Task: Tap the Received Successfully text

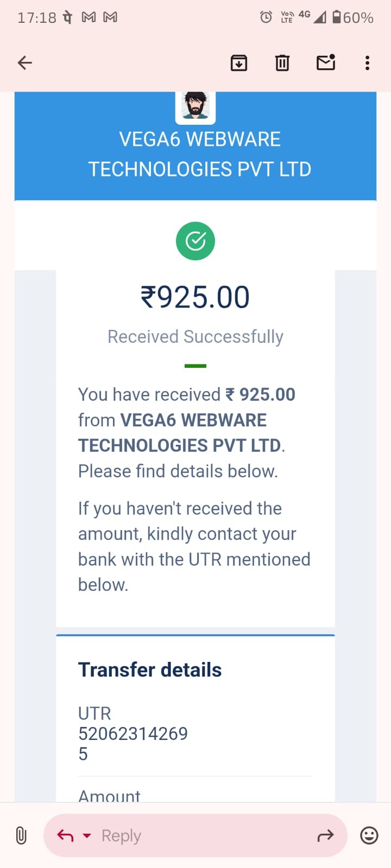Action: (x=195, y=336)
